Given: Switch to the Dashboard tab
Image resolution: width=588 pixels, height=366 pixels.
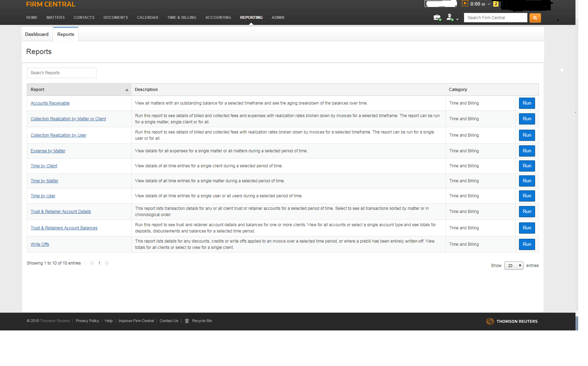Looking at the screenshot, I should (x=37, y=34).
